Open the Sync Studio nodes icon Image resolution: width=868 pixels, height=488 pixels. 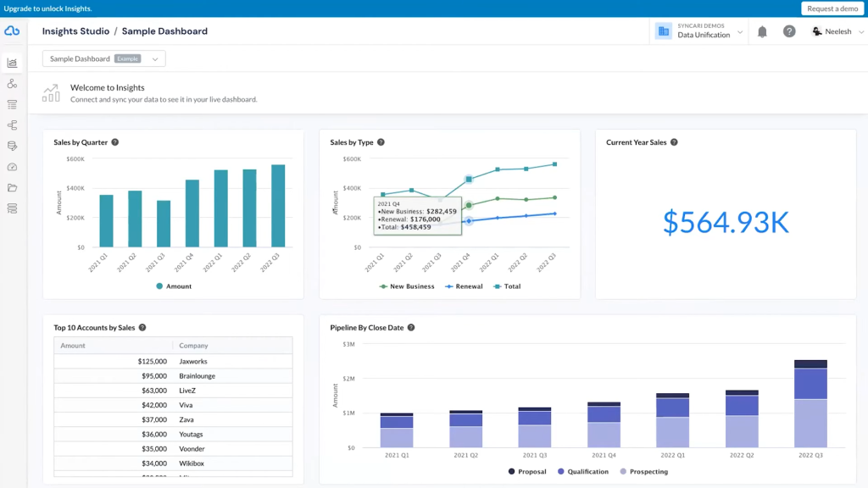(x=12, y=83)
